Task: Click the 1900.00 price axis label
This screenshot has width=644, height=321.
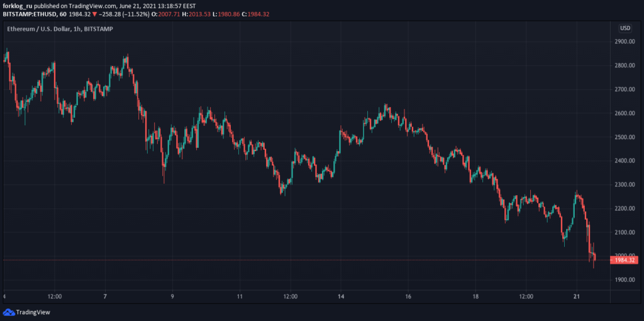Action: (625, 280)
